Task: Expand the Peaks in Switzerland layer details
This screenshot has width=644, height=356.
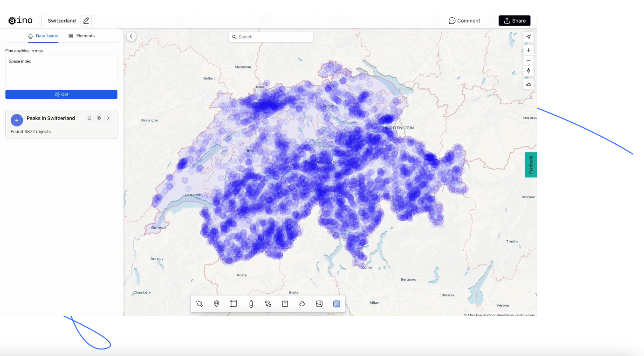Action: pos(108,118)
